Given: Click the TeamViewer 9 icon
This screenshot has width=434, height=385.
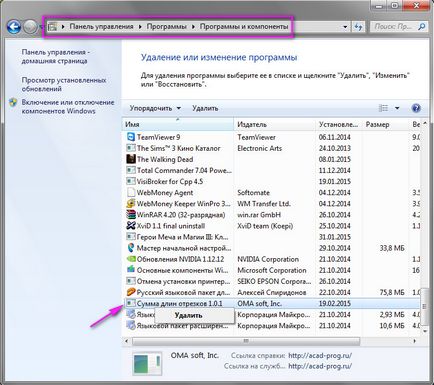Looking at the screenshot, I should (131, 137).
